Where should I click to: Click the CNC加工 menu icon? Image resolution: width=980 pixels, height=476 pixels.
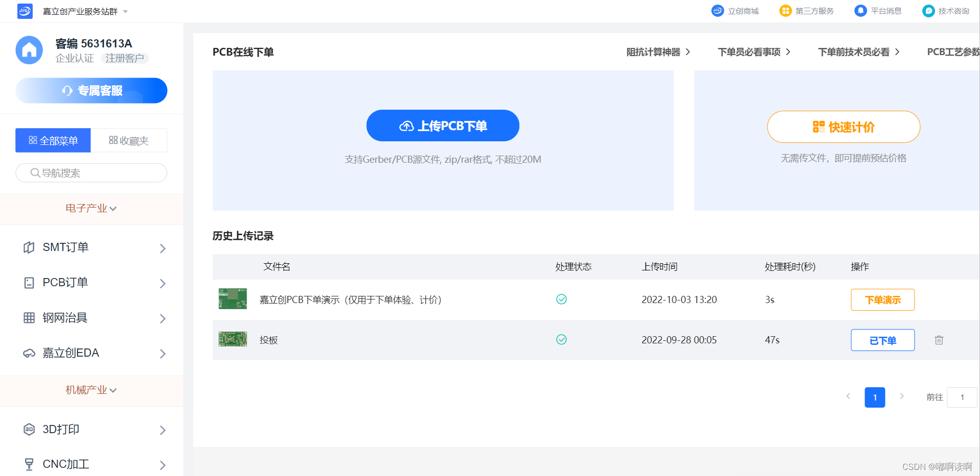click(29, 464)
